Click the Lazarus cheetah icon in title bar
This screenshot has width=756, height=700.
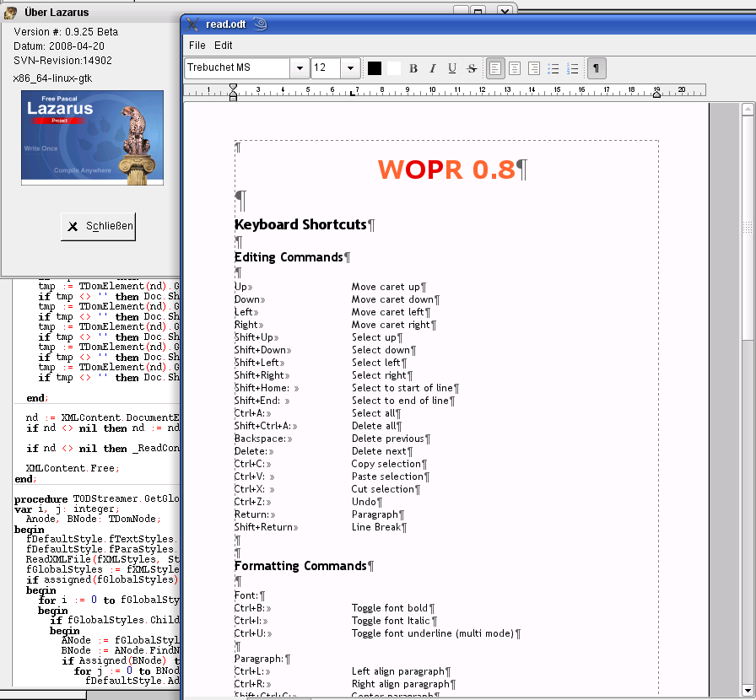(11, 13)
